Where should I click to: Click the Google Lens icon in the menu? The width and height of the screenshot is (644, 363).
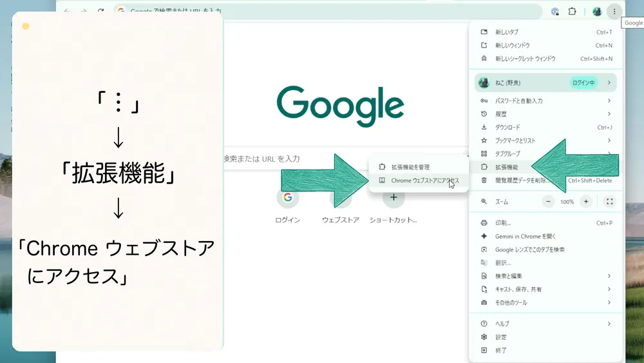pos(484,250)
